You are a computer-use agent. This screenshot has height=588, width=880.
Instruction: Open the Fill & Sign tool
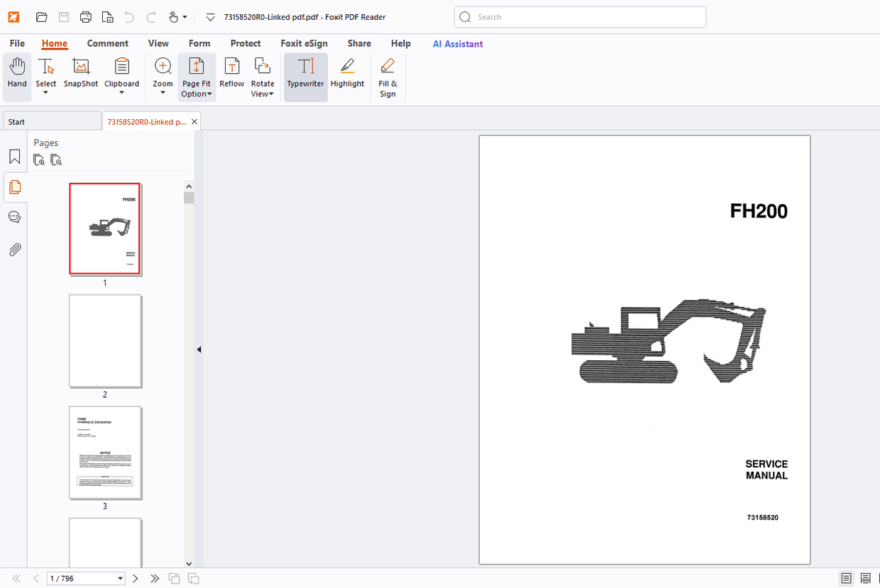(x=387, y=77)
